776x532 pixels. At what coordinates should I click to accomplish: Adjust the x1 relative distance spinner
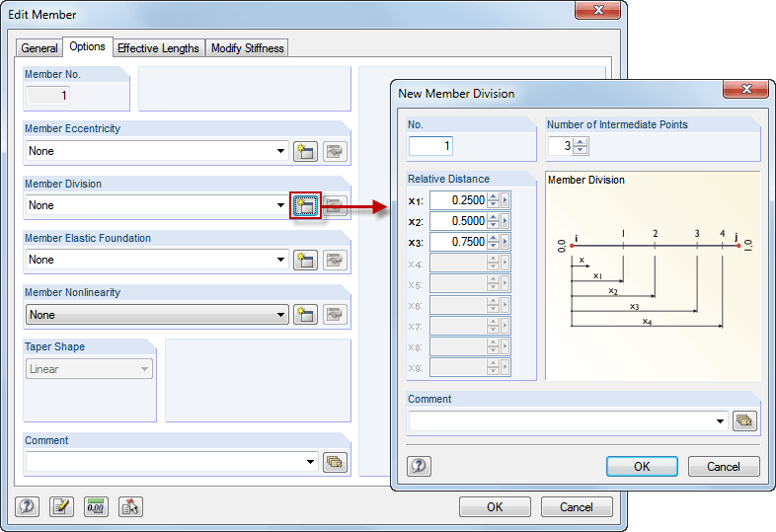493,200
